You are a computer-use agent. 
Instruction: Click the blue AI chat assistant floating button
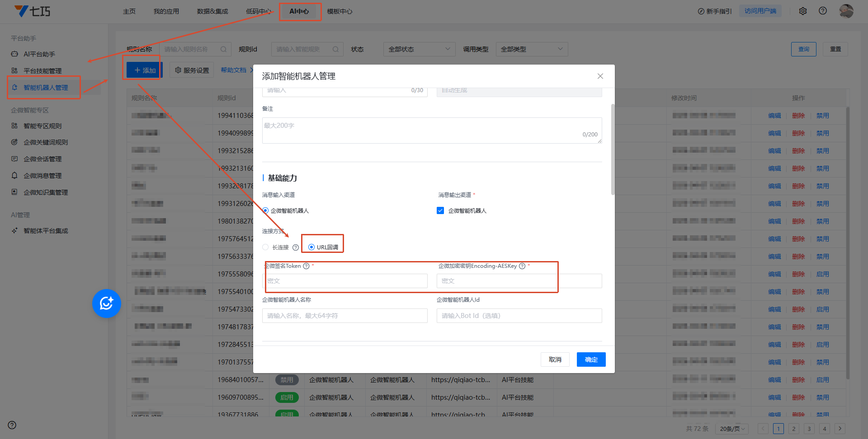(106, 304)
